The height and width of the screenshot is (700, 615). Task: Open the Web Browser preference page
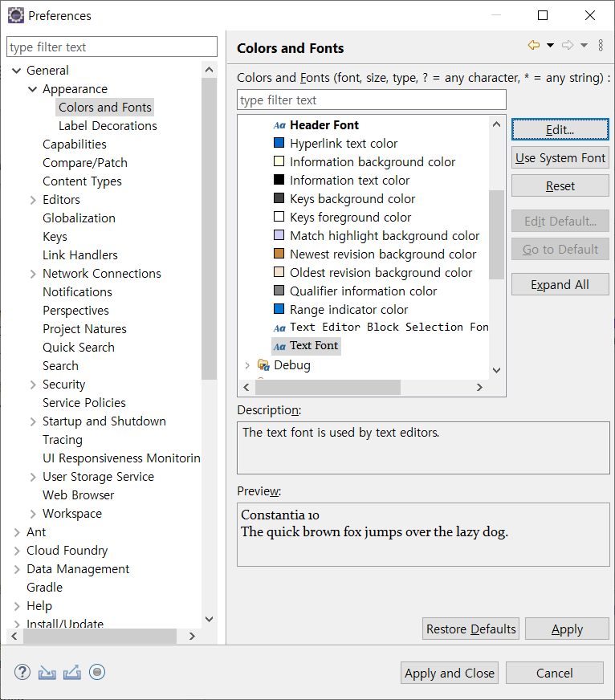pyautogui.click(x=78, y=495)
